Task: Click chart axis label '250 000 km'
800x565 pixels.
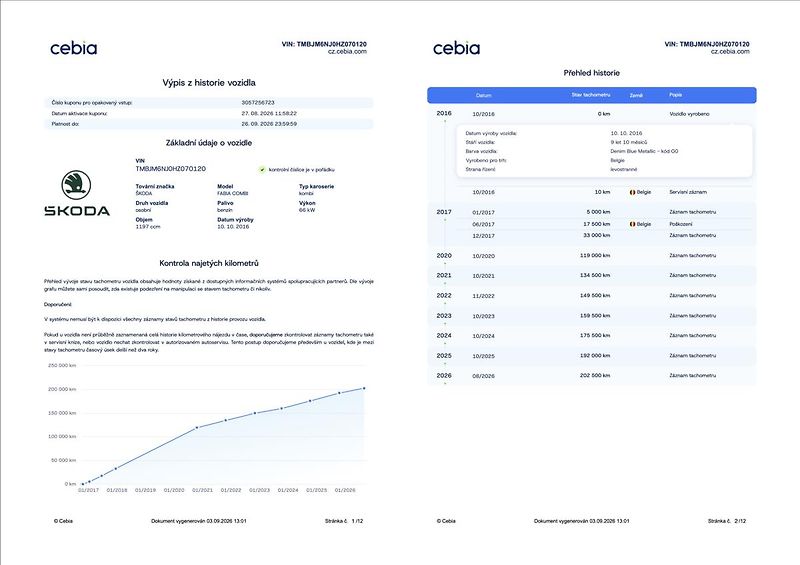Action: [62, 365]
